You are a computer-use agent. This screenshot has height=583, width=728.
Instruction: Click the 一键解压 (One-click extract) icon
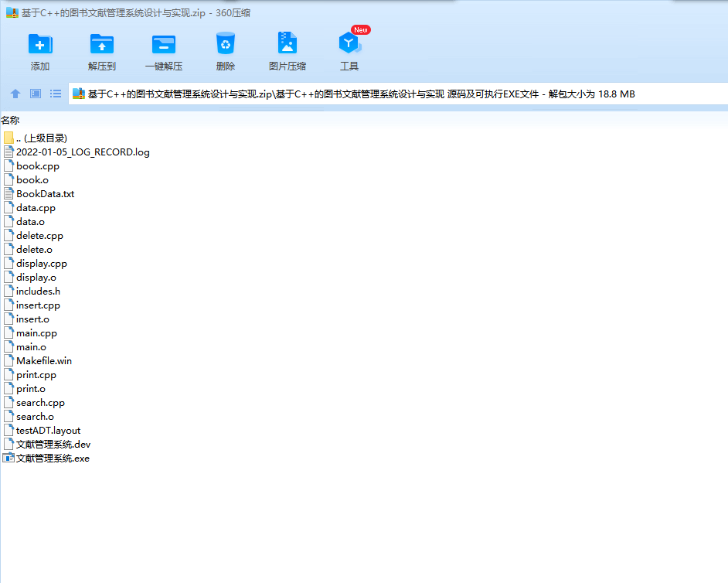164,44
